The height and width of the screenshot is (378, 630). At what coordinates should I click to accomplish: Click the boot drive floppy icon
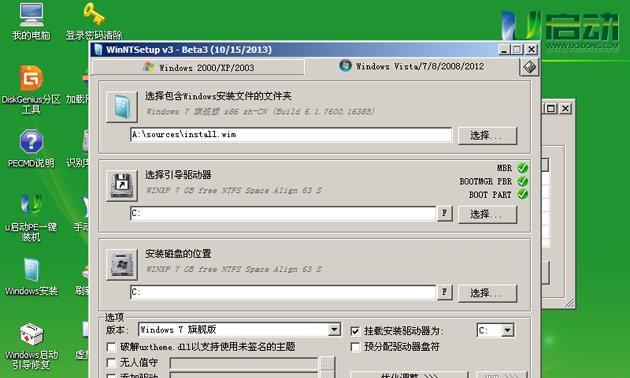(x=122, y=186)
